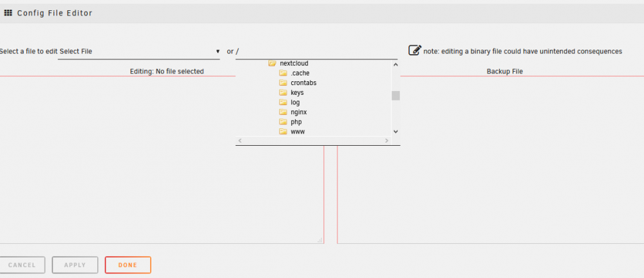Click the .cache folder icon
Screen dimensions: 644x278
(283, 73)
